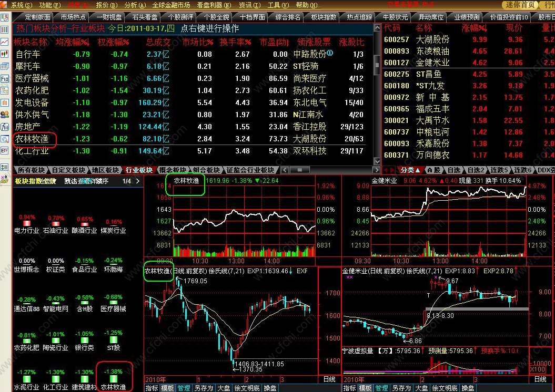Click 操盘 button under 金健米业 daily chart

(x=468, y=388)
